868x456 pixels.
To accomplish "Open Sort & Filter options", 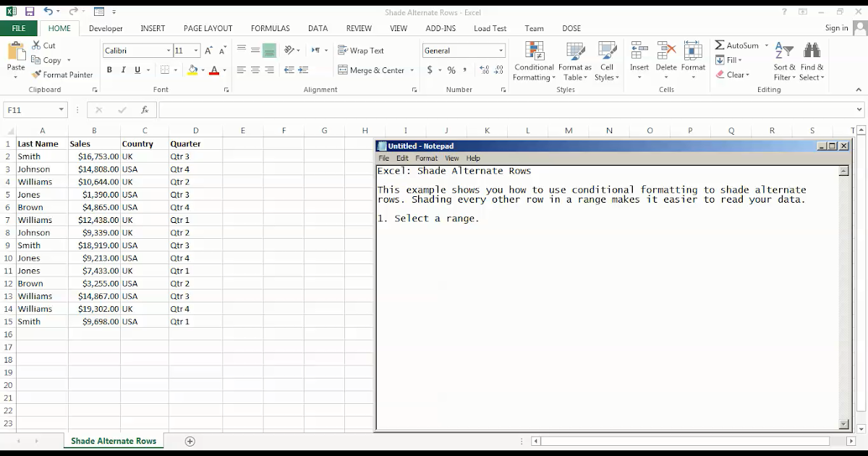I will [783, 62].
